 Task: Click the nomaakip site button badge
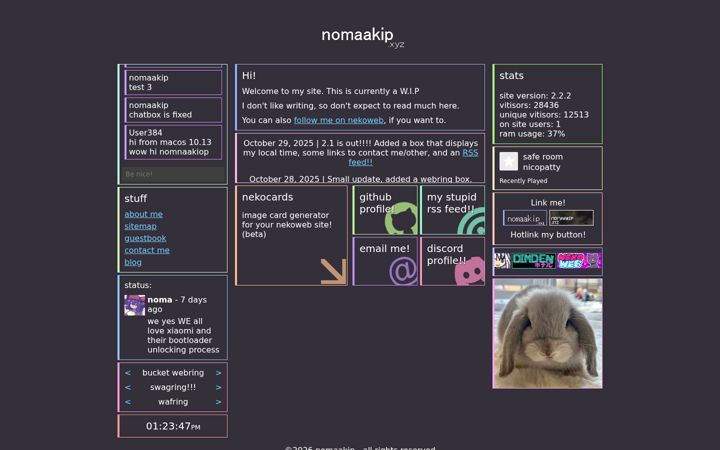[525, 218]
